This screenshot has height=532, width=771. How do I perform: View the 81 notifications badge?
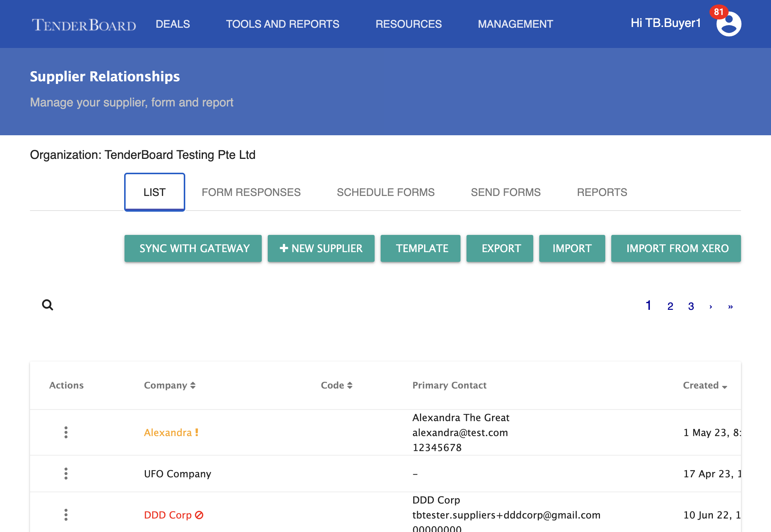coord(718,12)
